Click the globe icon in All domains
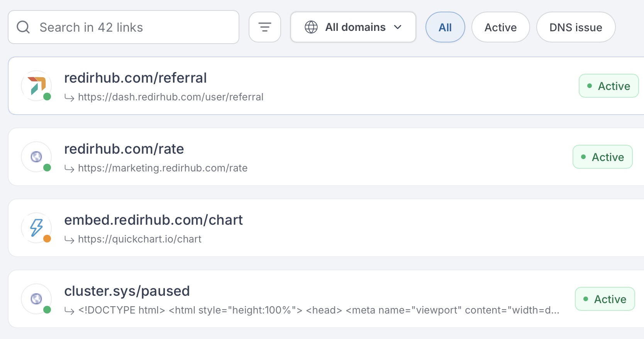644x339 pixels. coord(311,27)
